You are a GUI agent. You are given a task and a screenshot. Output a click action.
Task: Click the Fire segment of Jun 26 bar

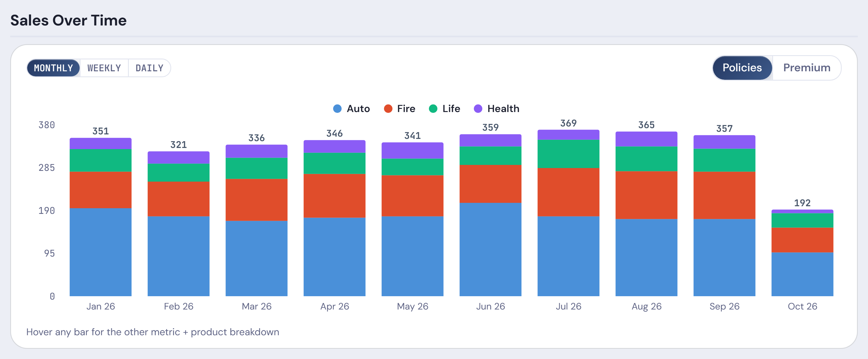pos(490,184)
